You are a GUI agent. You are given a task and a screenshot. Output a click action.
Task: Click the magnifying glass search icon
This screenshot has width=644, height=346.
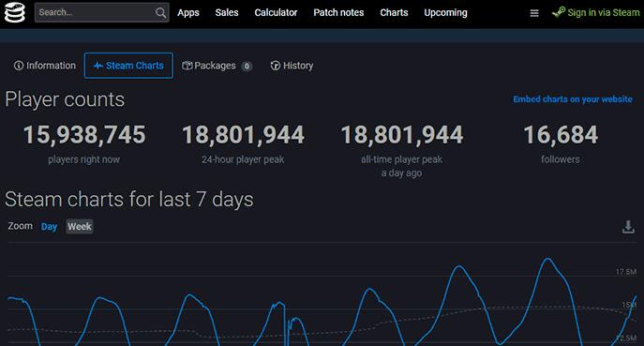click(160, 13)
